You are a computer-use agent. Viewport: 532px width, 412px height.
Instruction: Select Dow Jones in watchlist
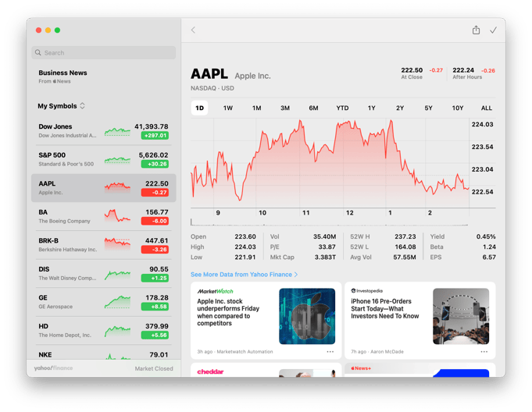pyautogui.click(x=103, y=131)
